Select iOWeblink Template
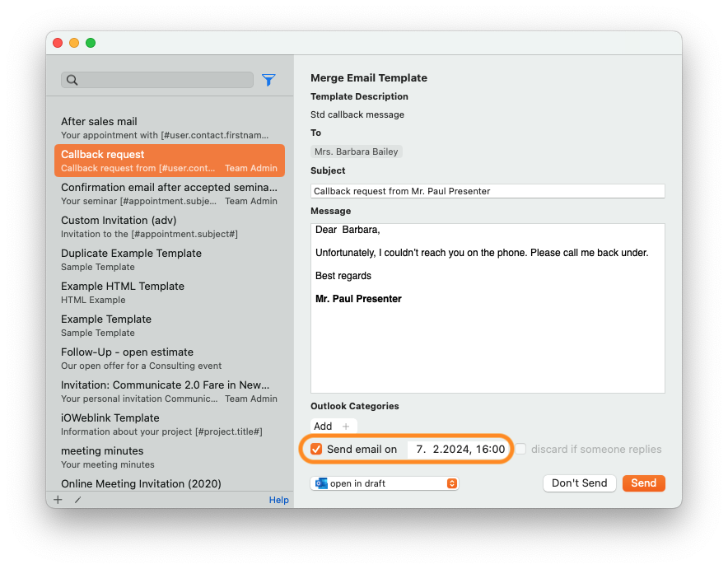This screenshot has width=728, height=569. tap(170, 424)
